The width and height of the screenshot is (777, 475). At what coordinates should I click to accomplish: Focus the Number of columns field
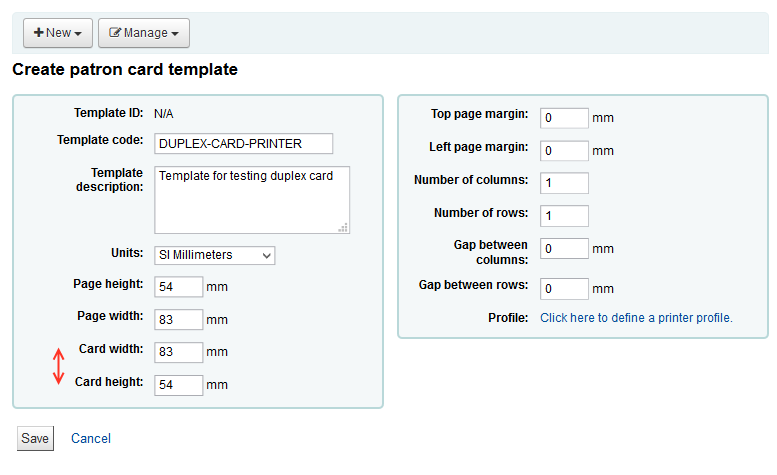(x=564, y=182)
